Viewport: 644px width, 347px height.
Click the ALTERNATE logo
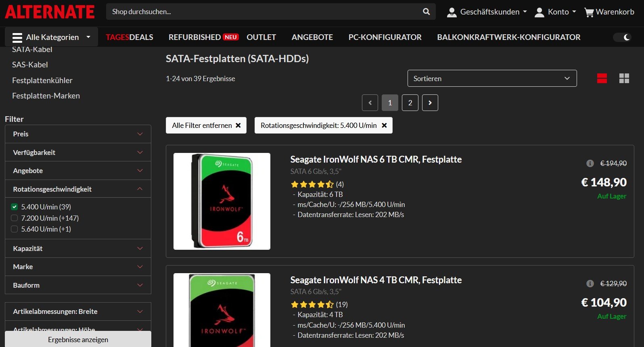50,12
